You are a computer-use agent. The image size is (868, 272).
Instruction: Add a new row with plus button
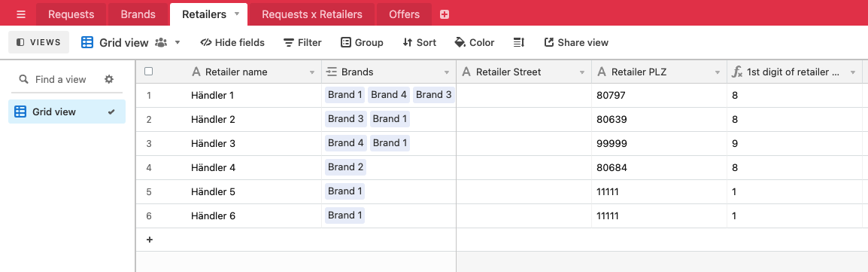[150, 240]
